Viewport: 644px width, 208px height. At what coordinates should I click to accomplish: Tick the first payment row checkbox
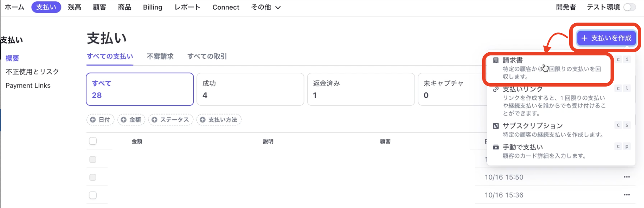[x=93, y=159]
